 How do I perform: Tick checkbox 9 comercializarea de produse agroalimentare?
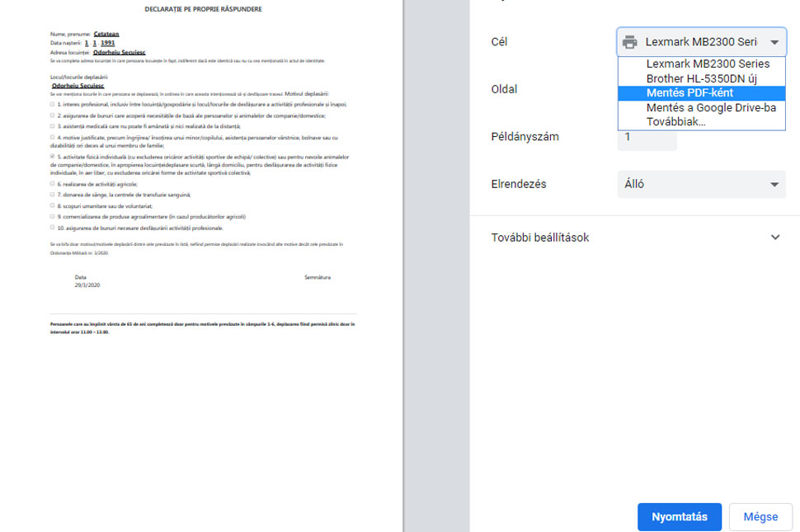coord(53,216)
